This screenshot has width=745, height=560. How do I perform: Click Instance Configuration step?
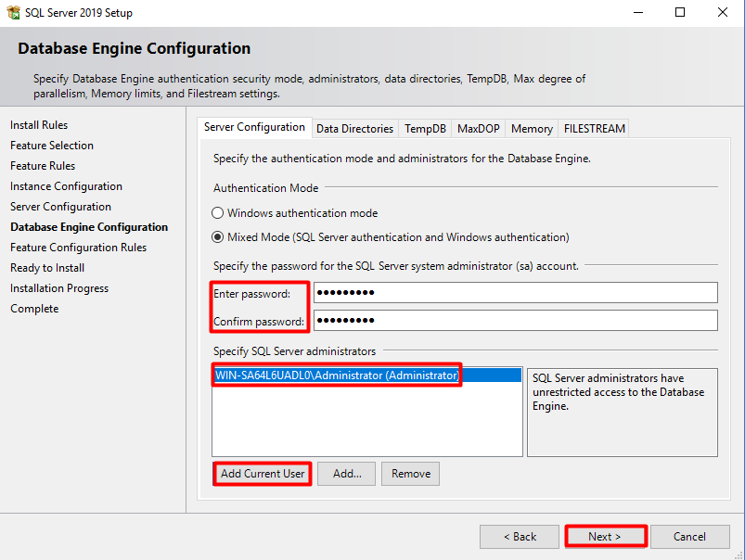coord(66,186)
